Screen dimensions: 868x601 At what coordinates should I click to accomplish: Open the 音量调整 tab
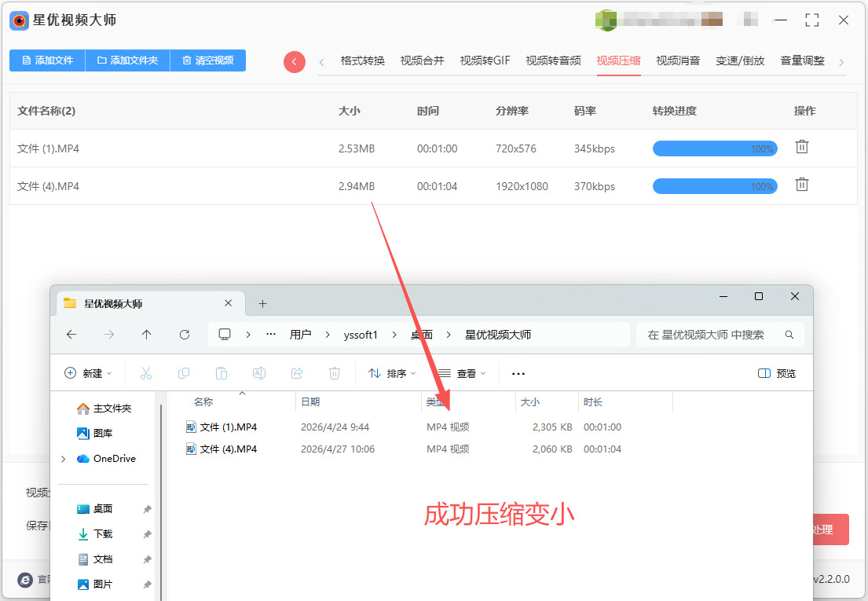pyautogui.click(x=802, y=60)
